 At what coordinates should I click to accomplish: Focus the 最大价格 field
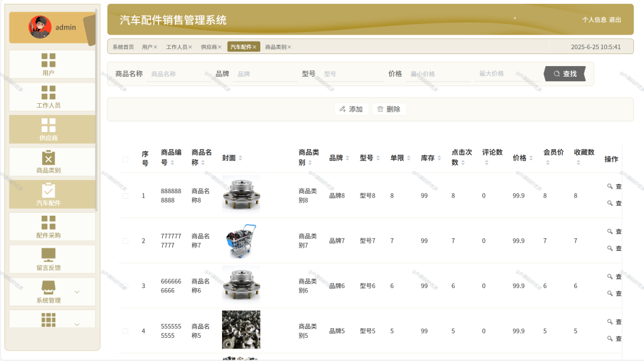tap(507, 74)
